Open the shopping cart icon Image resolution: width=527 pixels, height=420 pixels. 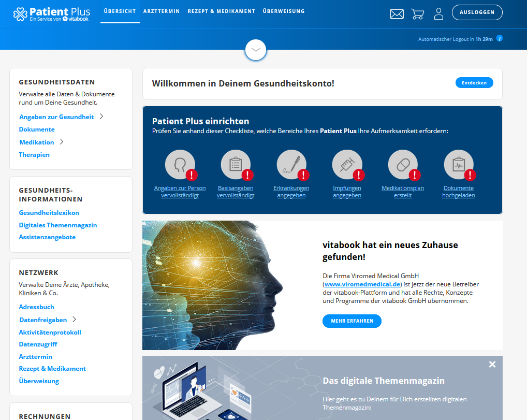417,14
